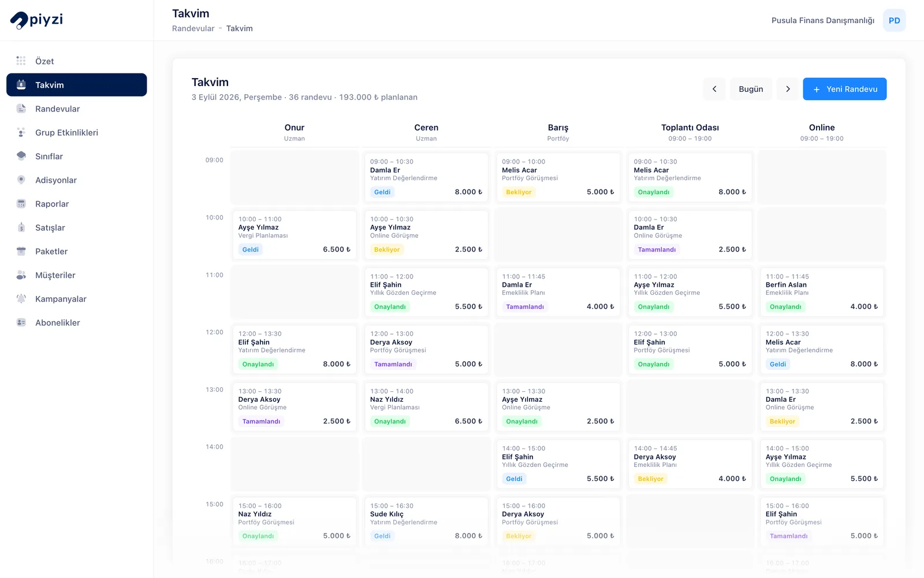
Task: Jump to today with Bugün button
Action: 751,89
